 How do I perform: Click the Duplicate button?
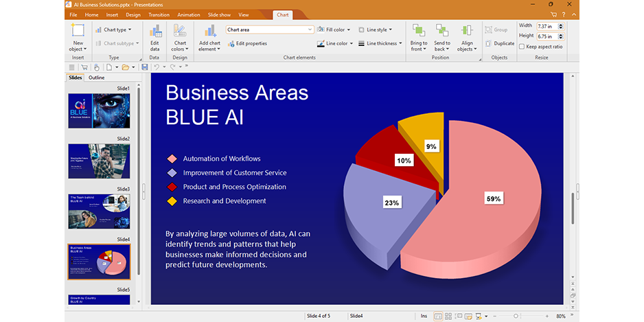tap(498, 43)
